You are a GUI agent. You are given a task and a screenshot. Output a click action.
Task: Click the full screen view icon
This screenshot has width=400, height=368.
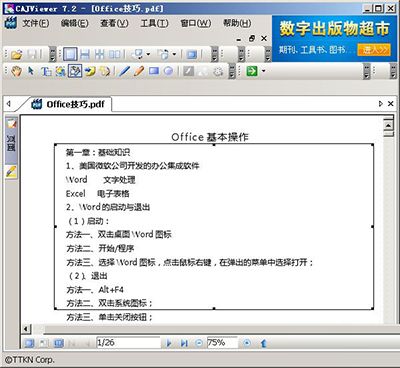(x=192, y=54)
